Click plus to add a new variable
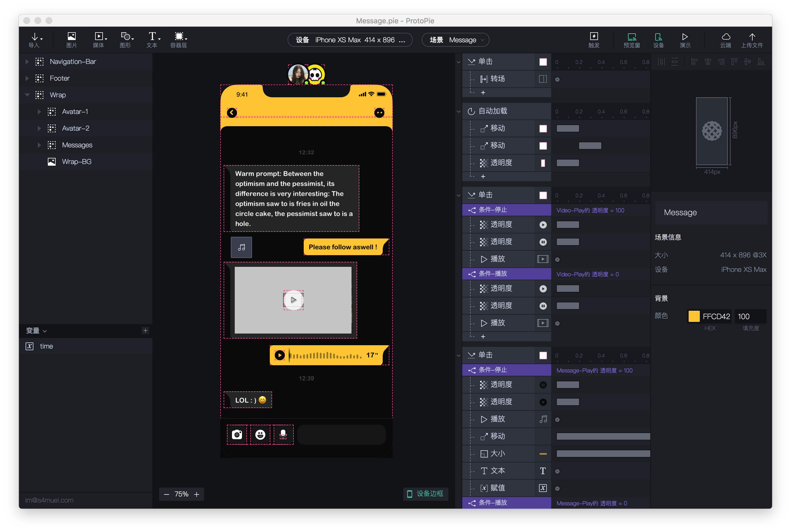 pos(145,330)
